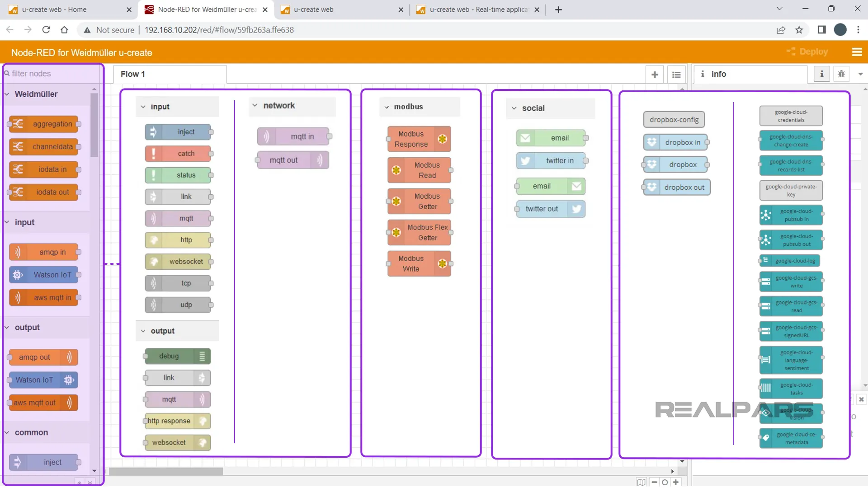Select the iodata out node
Screen dimensions: 868x488
[44, 192]
